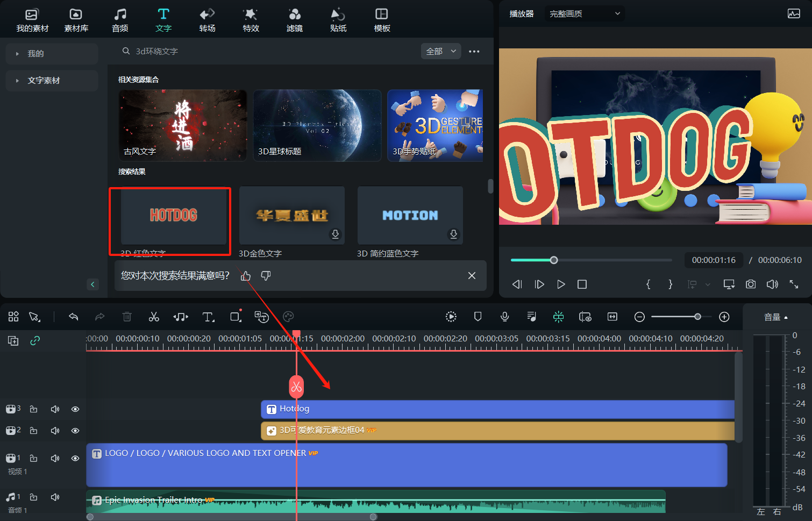Viewport: 812px width, 521px height.
Task: Select the audio detach music-note icon
Action: coord(181,317)
